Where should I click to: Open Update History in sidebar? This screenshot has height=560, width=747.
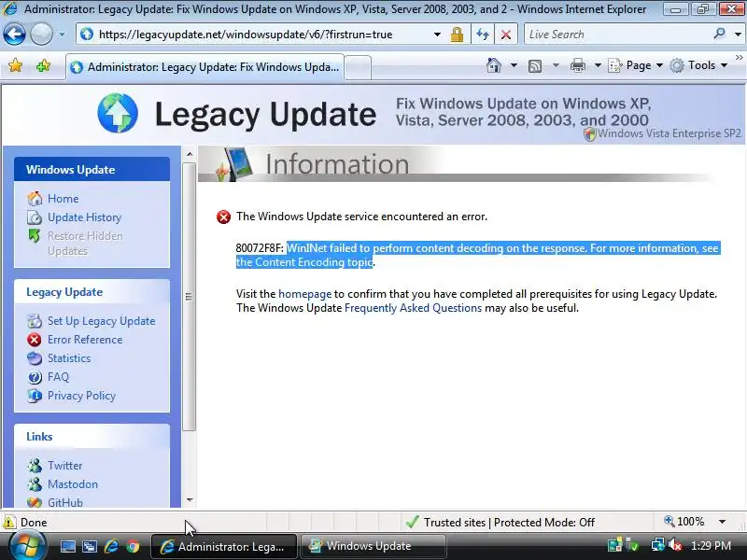84,217
